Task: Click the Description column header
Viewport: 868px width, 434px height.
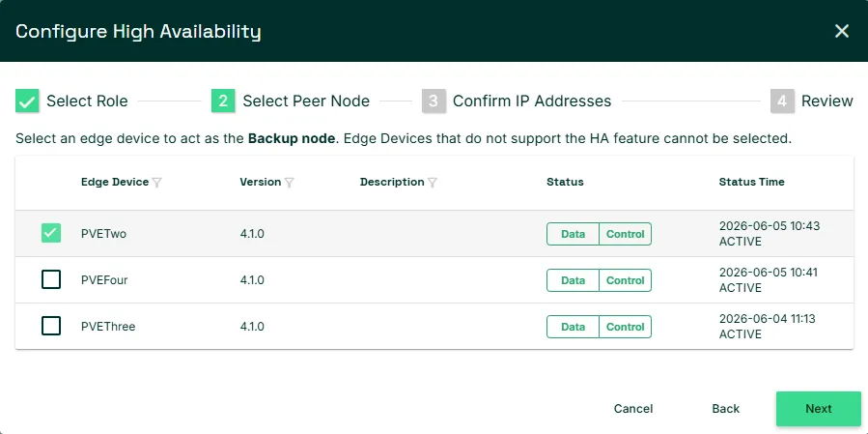Action: point(392,182)
